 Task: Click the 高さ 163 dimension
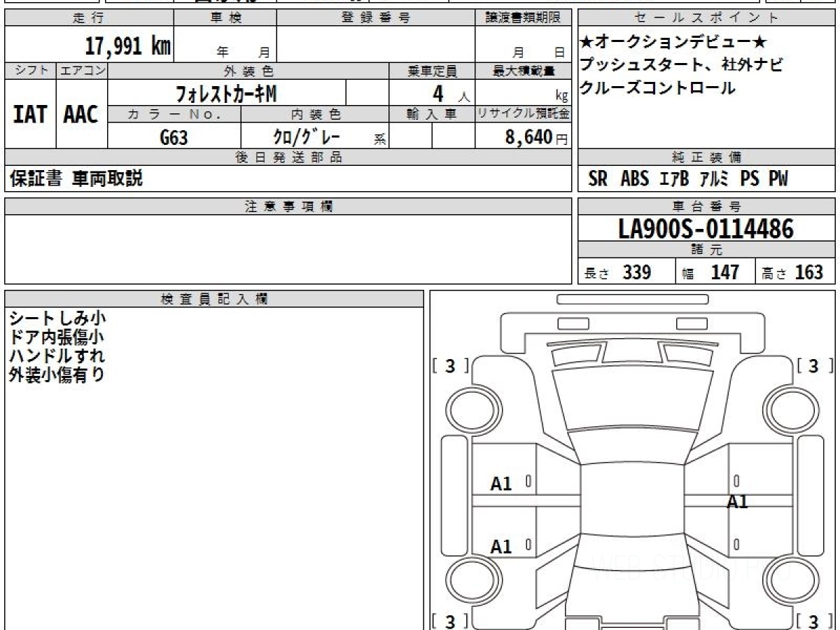tap(792, 272)
